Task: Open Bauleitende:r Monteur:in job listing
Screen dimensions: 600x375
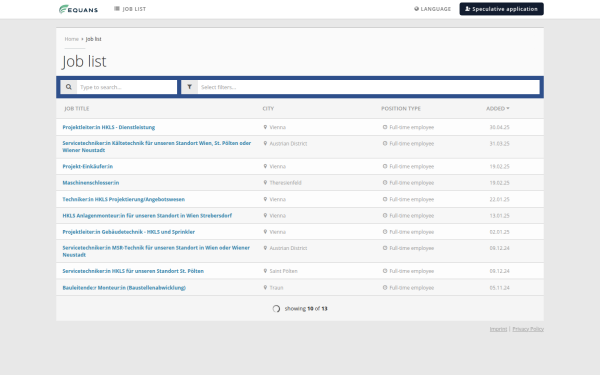Action: click(x=124, y=288)
